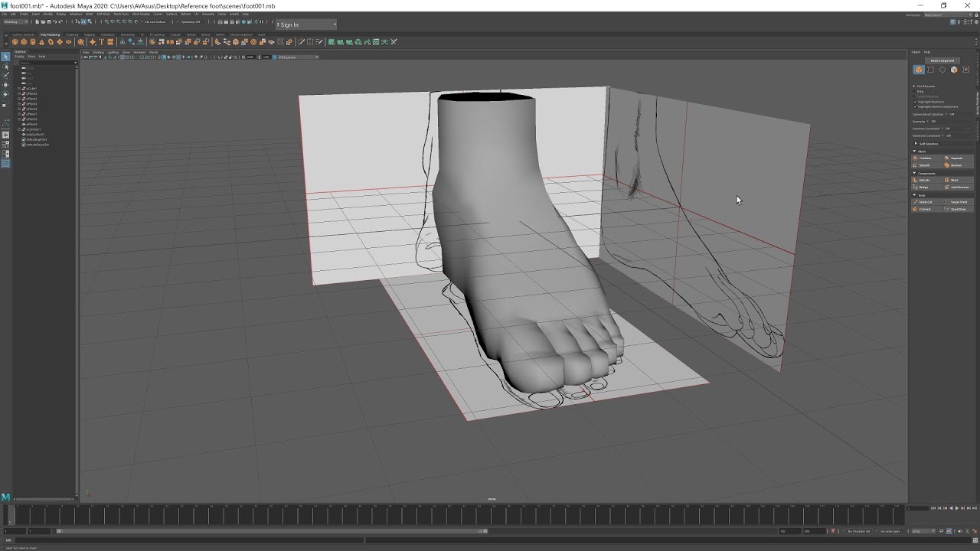Activate the Scale tool in toolbox
The height and width of the screenshot is (551, 980).
[5, 105]
